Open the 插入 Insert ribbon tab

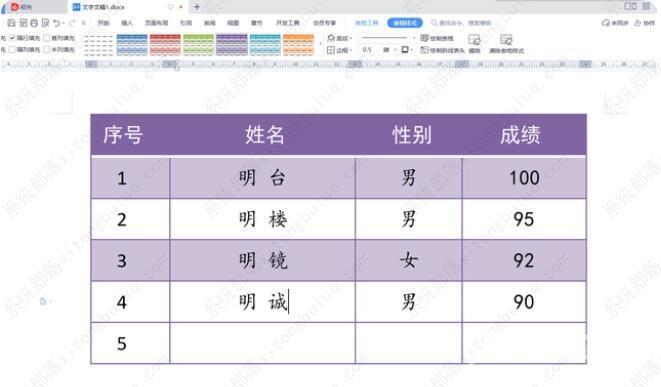tap(127, 23)
